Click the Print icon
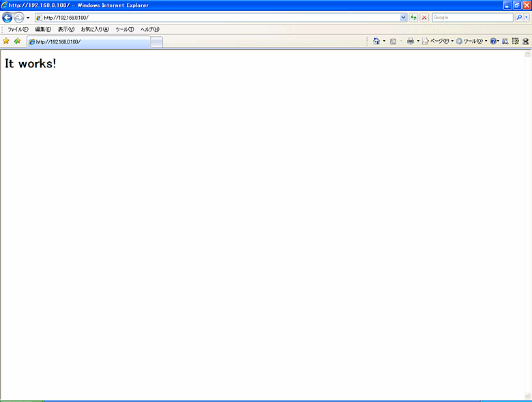The image size is (532, 402). pos(411,42)
